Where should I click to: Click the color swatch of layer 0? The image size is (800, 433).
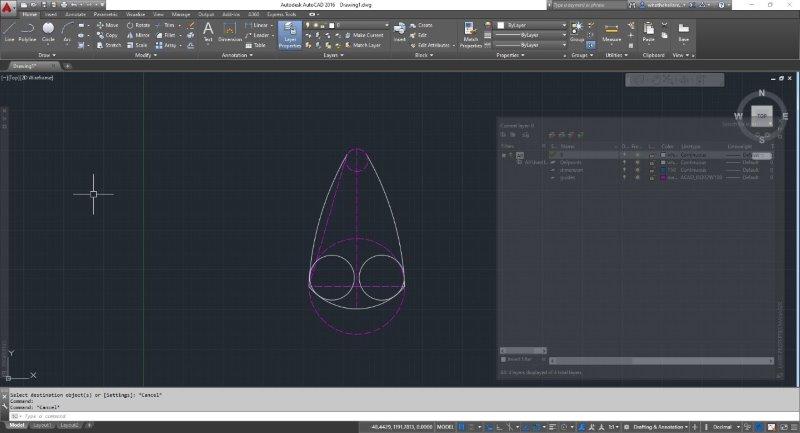click(x=663, y=155)
